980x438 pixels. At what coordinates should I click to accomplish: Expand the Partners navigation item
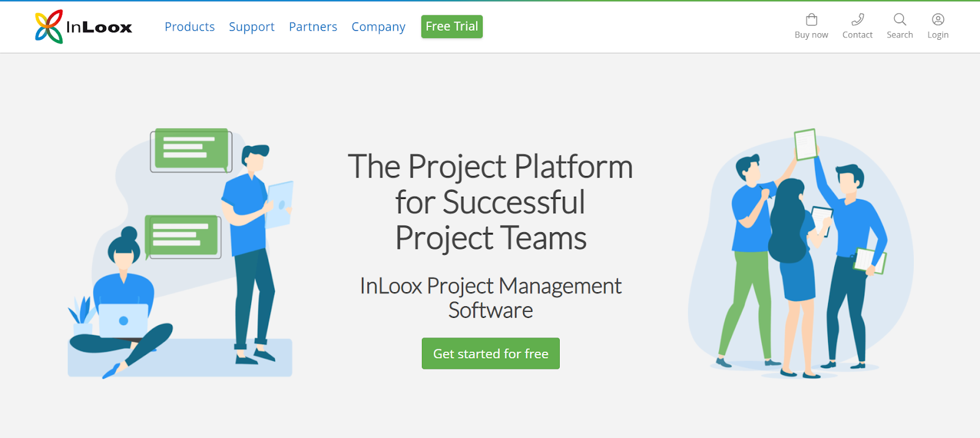313,27
